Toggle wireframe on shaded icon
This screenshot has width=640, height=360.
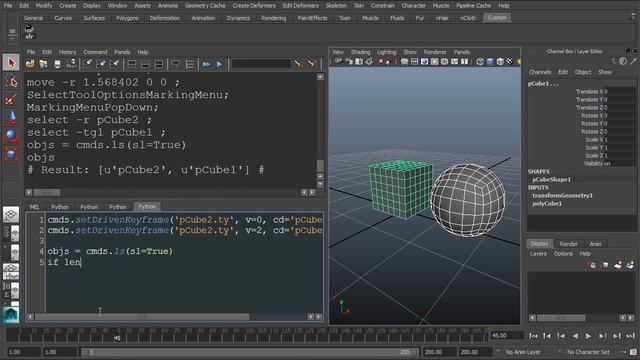coord(500,62)
